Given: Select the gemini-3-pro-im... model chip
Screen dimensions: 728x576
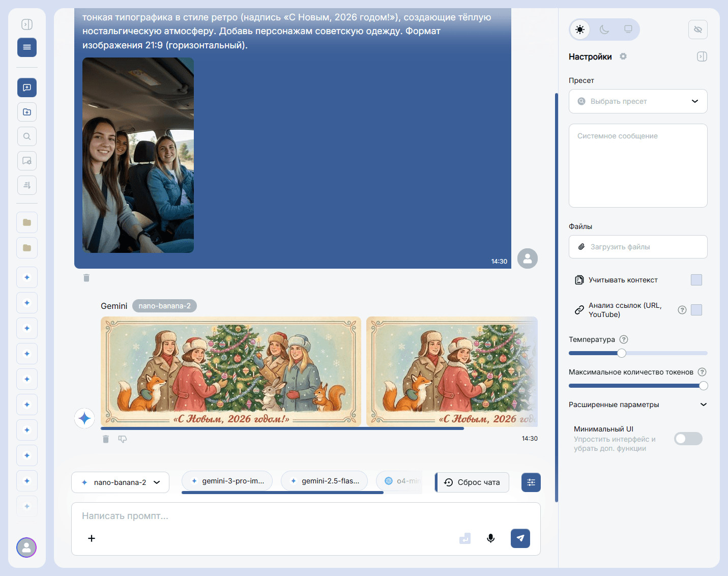Looking at the screenshot, I should click(x=227, y=481).
